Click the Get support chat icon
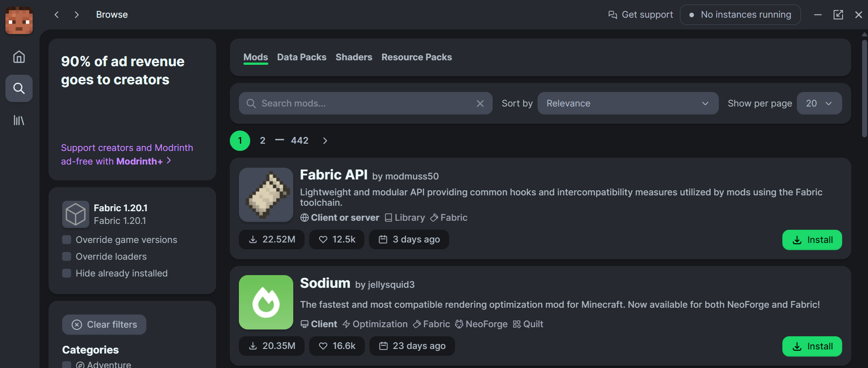Image resolution: width=868 pixels, height=368 pixels. [613, 15]
